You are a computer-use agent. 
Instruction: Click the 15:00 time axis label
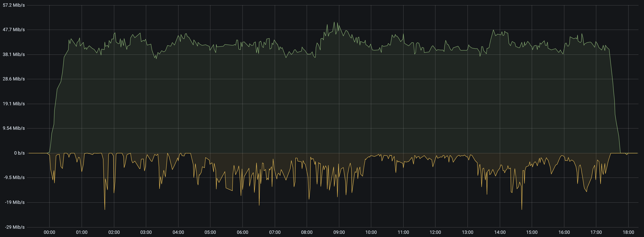532,232
